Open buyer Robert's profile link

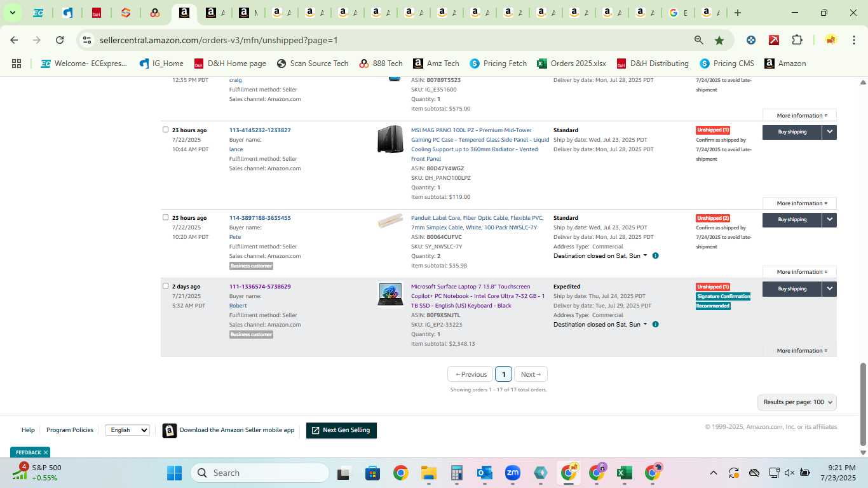point(238,306)
